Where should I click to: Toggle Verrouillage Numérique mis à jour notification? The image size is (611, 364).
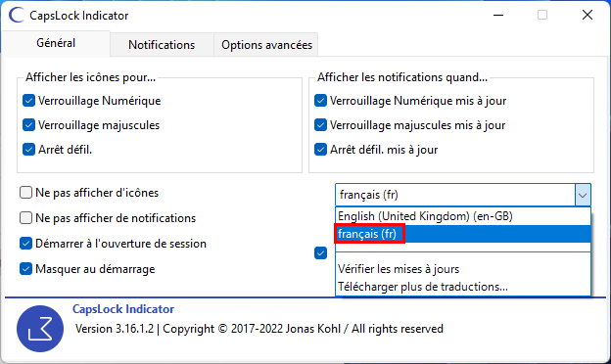coord(320,101)
